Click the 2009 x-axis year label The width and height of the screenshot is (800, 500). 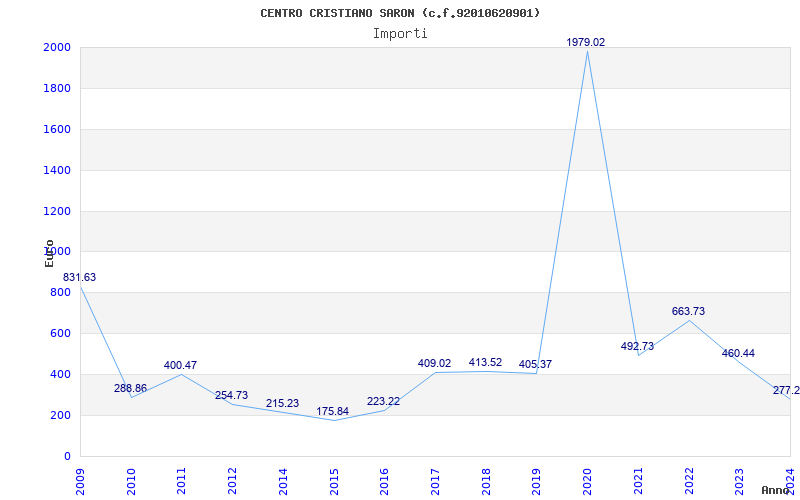coord(80,481)
